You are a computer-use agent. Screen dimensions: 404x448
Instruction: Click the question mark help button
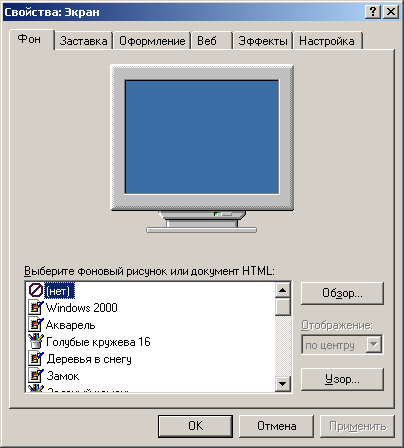tap(373, 12)
